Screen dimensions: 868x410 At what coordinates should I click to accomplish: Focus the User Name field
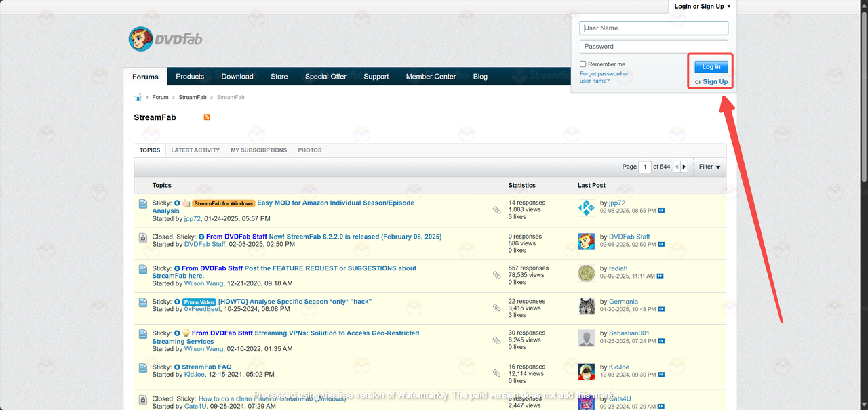pos(654,28)
